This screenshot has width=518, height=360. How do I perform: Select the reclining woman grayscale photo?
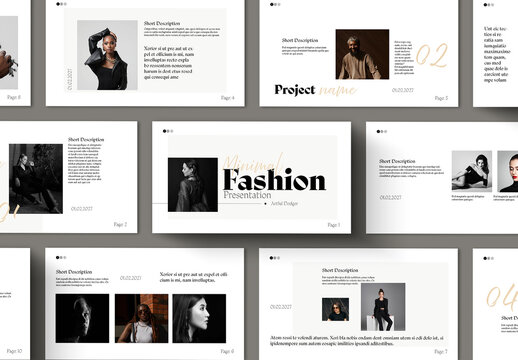(x=472, y=171)
